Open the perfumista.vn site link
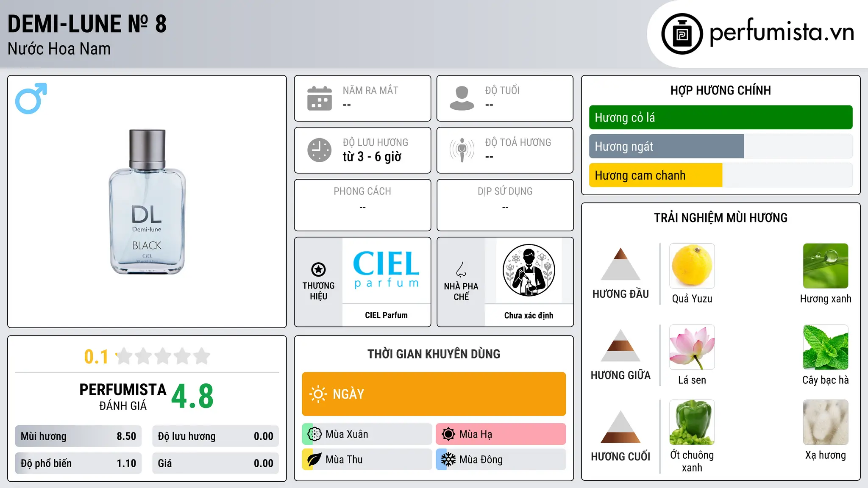 pyautogui.click(x=782, y=32)
